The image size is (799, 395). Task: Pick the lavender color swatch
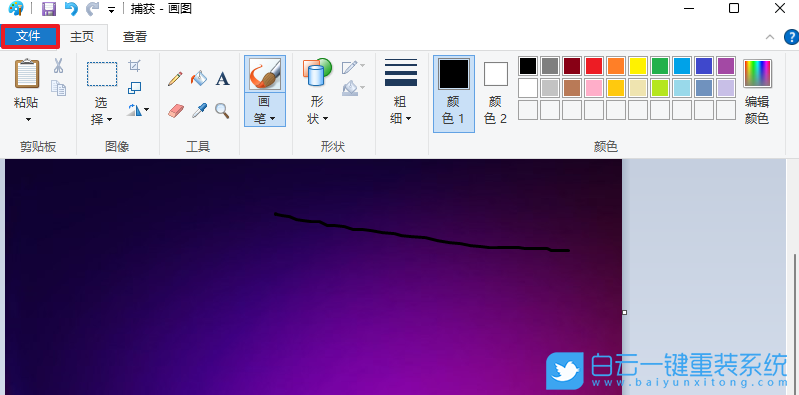(x=726, y=88)
